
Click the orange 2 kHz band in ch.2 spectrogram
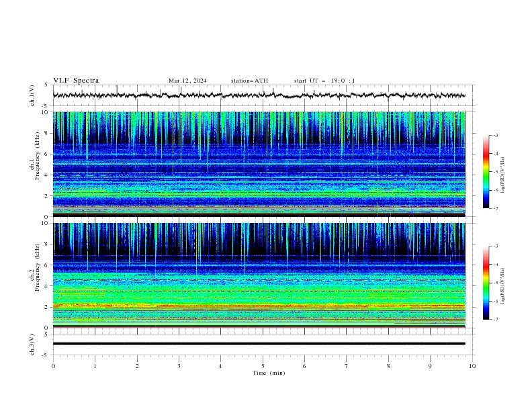pos(259,306)
